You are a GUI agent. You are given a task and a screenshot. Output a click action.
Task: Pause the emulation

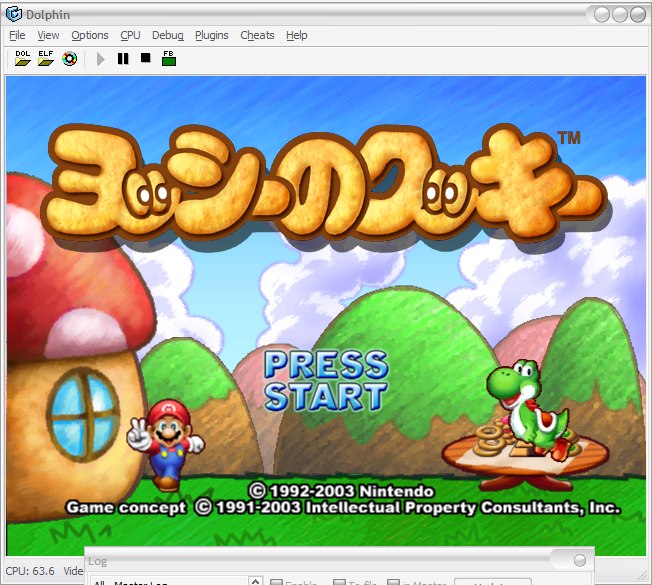[123, 59]
